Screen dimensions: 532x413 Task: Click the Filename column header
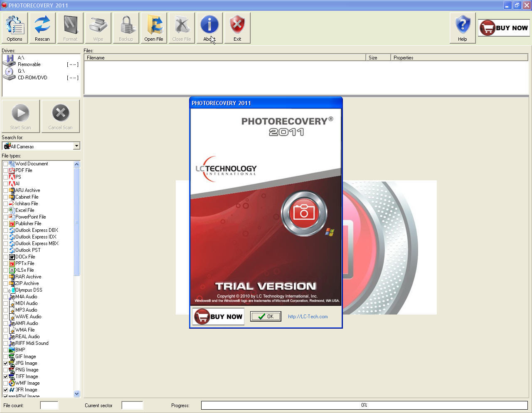tap(225, 58)
